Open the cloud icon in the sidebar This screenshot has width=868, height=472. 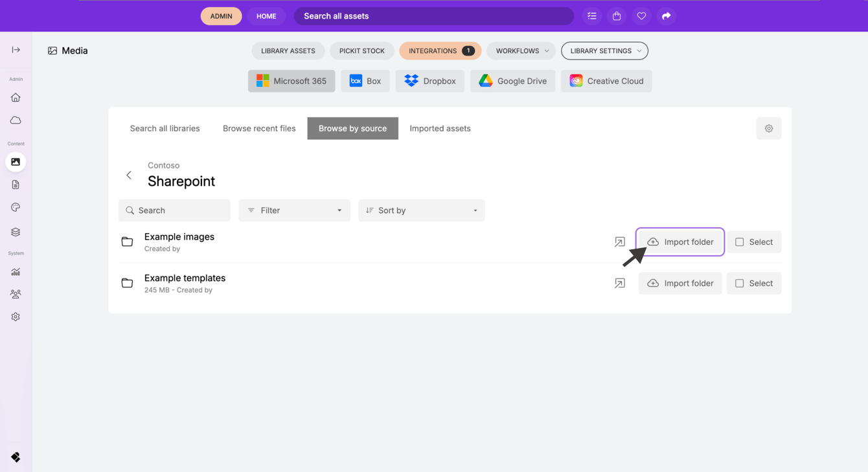pyautogui.click(x=16, y=120)
